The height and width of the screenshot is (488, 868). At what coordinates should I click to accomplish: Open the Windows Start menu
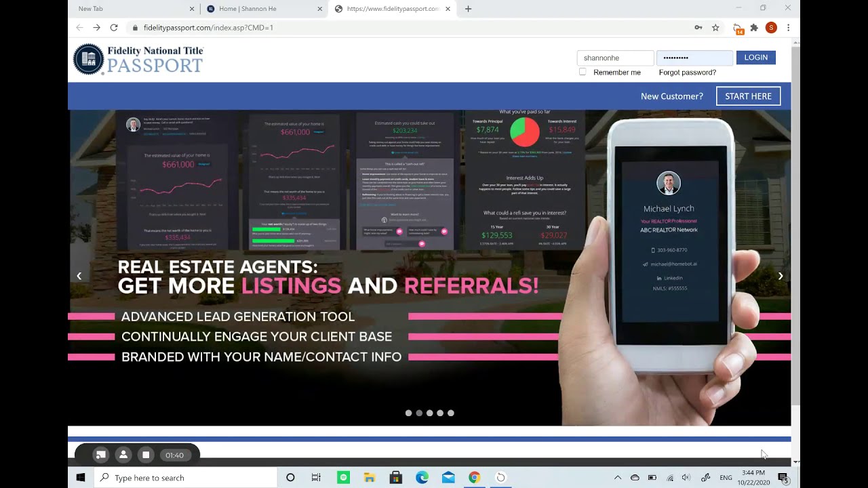(81, 478)
